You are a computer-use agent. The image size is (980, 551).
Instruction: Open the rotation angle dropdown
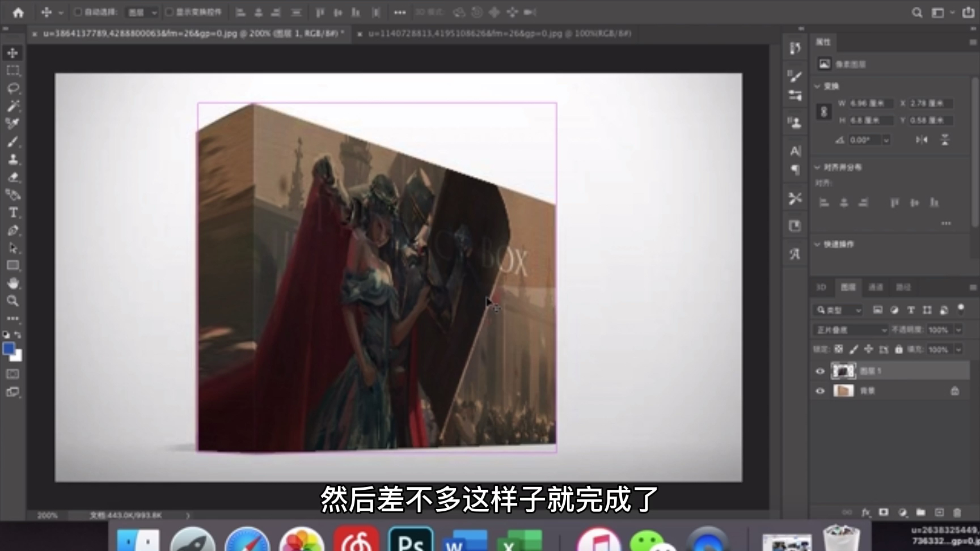tap(886, 140)
